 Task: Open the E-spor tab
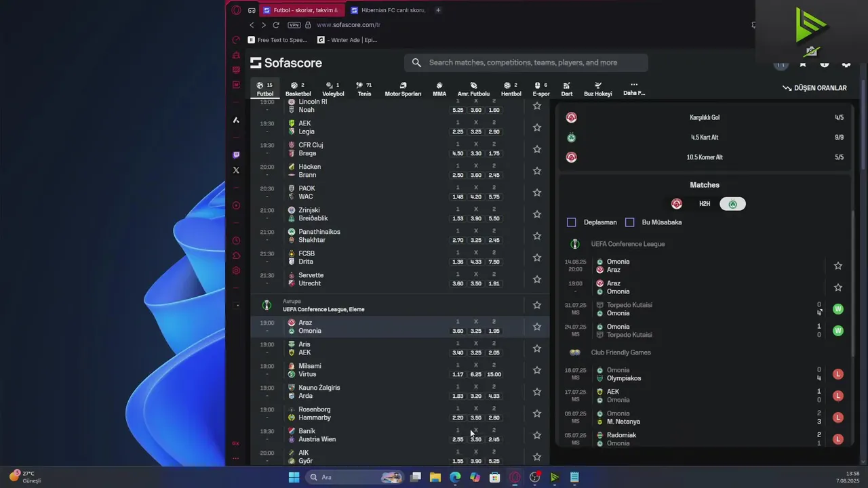(541, 89)
